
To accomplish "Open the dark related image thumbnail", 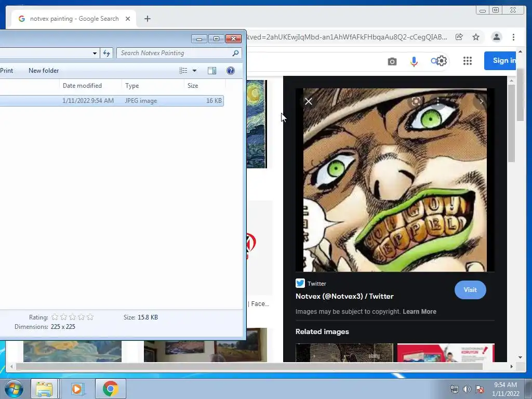I will (344, 353).
